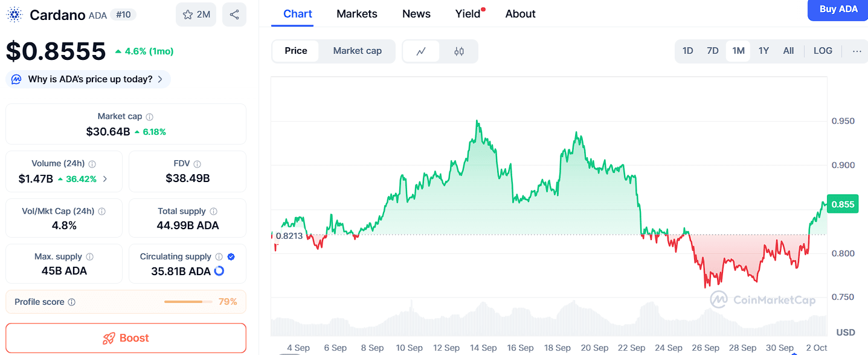Click Circulating supply verified badge icon
The width and height of the screenshot is (868, 355).
click(231, 257)
